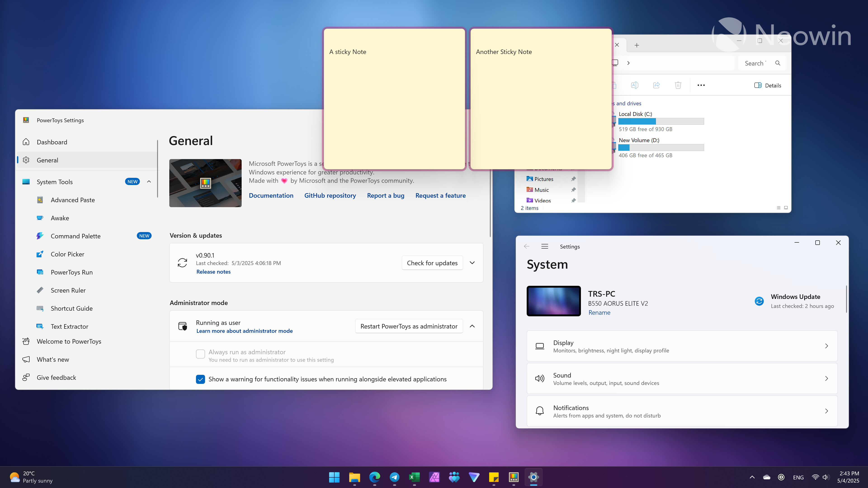Collapse the System Tools group

tap(149, 181)
